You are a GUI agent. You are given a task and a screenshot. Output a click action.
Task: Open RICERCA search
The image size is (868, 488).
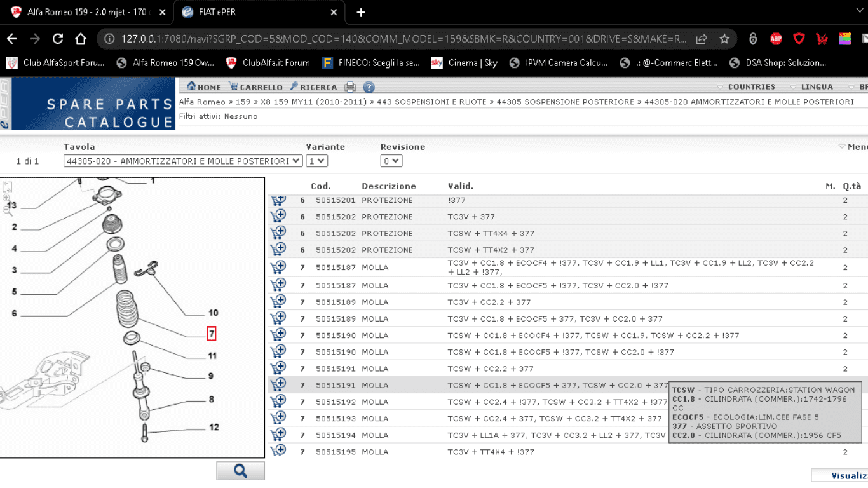coord(313,87)
